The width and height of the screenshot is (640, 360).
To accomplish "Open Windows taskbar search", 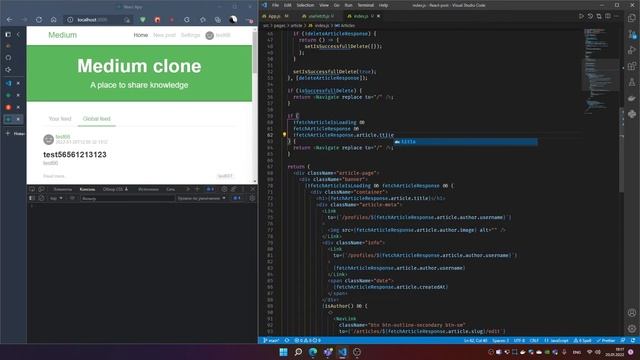I will (298, 352).
